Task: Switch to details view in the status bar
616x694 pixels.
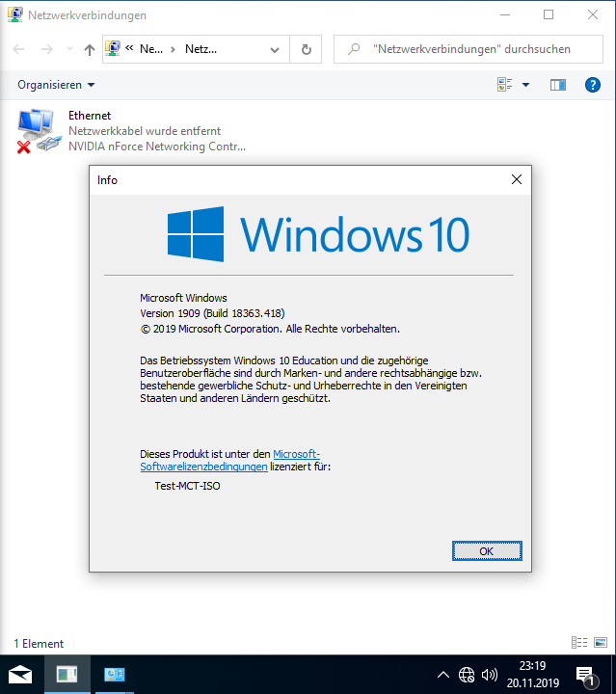Action: (579, 642)
